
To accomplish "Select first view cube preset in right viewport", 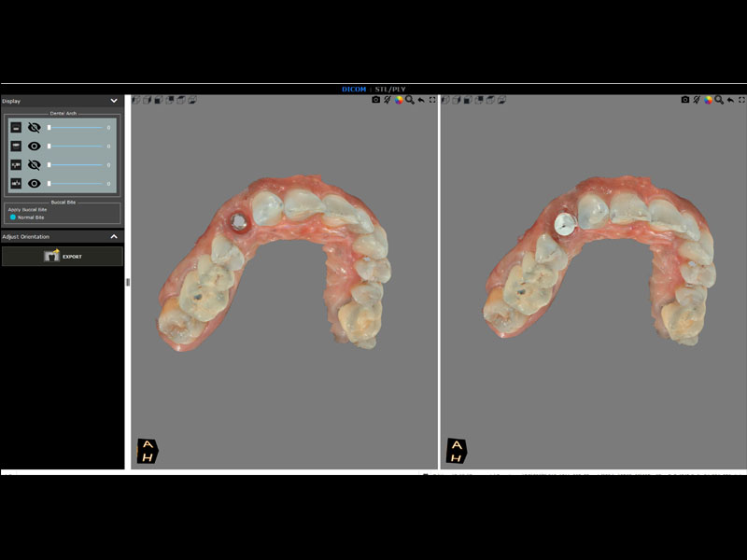I will pos(445,100).
